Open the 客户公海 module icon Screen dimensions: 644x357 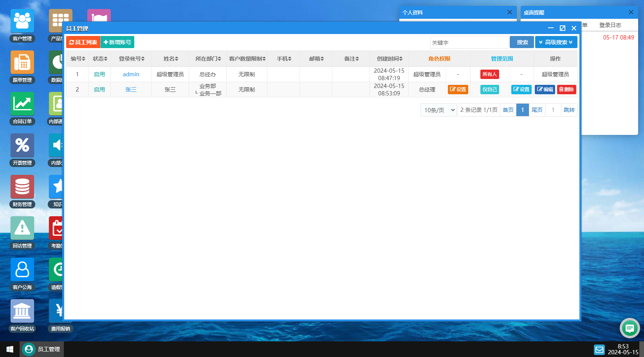coord(22,269)
